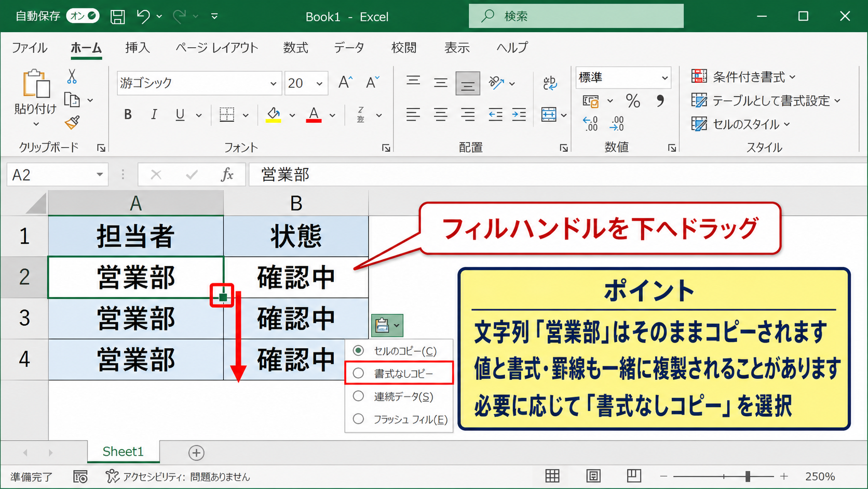
Task: Align text left
Action: pyautogui.click(x=413, y=115)
